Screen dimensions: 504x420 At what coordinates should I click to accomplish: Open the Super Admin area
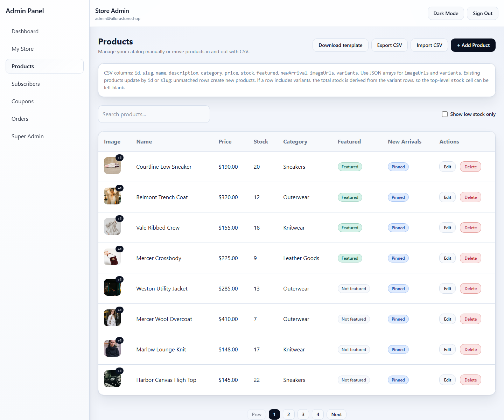27,136
